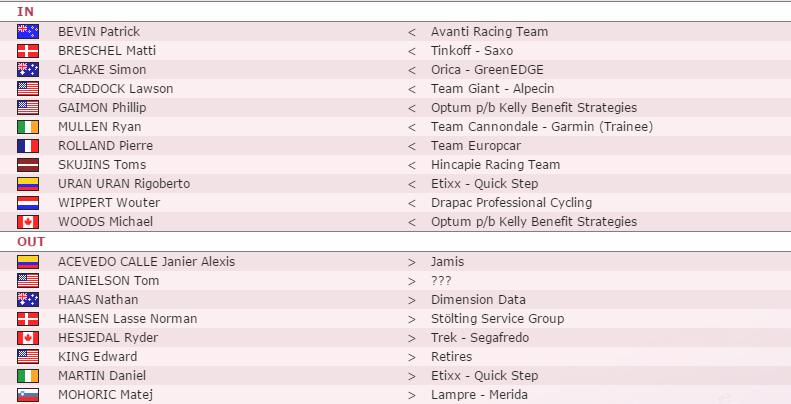Select the IN section header
This screenshot has width=791, height=404.
click(25, 12)
